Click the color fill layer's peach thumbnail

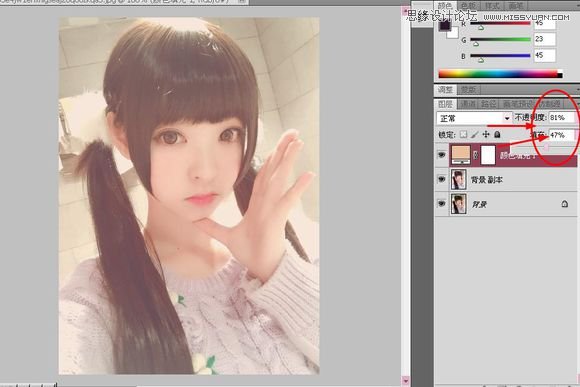[x=461, y=155]
